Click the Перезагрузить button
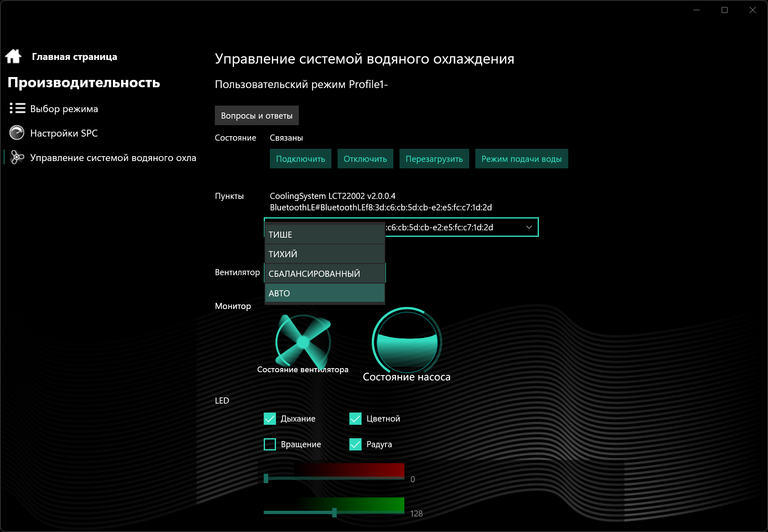Screen dimensions: 768x532 434,159
